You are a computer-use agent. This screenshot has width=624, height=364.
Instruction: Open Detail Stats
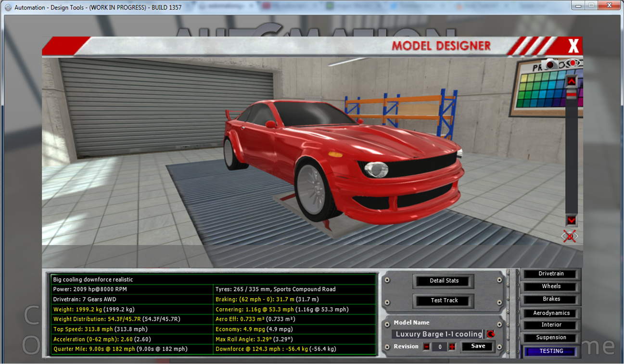tap(444, 281)
